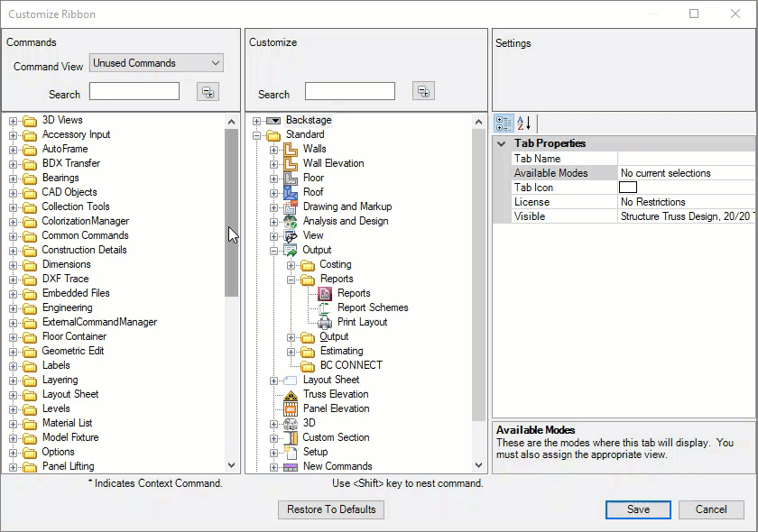
Task: Select the Material List folder
Action: (x=67, y=423)
